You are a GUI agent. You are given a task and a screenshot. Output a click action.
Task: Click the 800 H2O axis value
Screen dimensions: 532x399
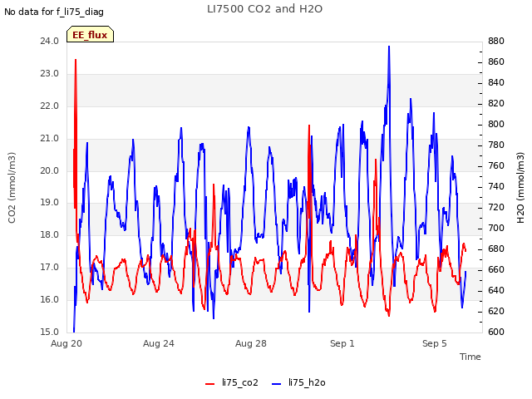pos(496,125)
